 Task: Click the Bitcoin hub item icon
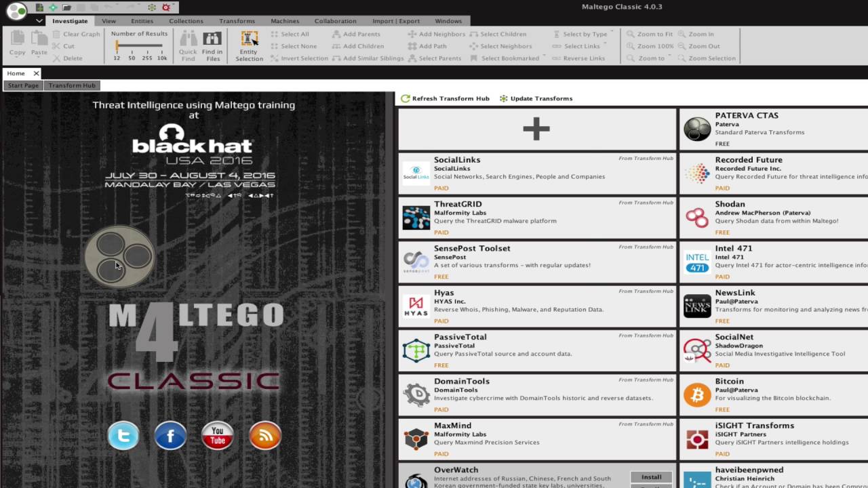tap(697, 394)
